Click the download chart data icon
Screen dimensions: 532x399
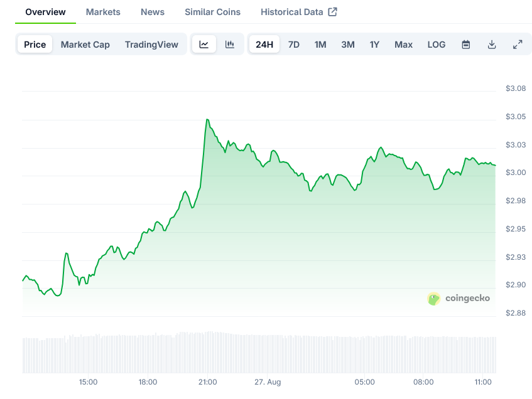pos(492,45)
